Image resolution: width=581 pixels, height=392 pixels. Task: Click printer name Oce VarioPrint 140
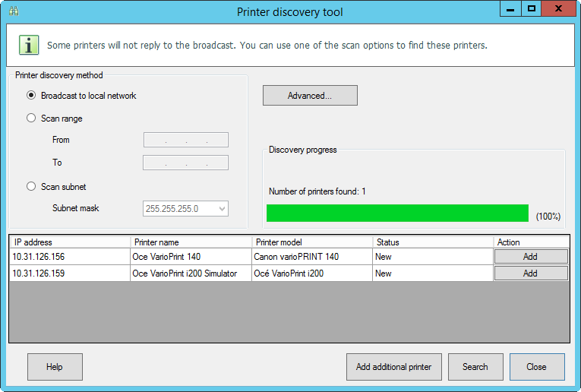pyautogui.click(x=191, y=256)
